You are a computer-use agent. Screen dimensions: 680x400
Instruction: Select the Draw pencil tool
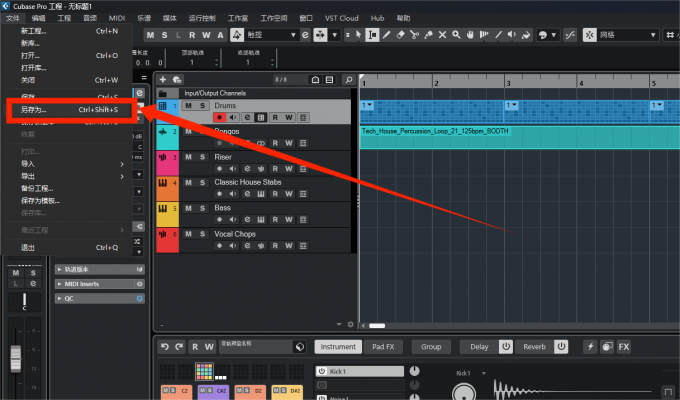[x=386, y=35]
